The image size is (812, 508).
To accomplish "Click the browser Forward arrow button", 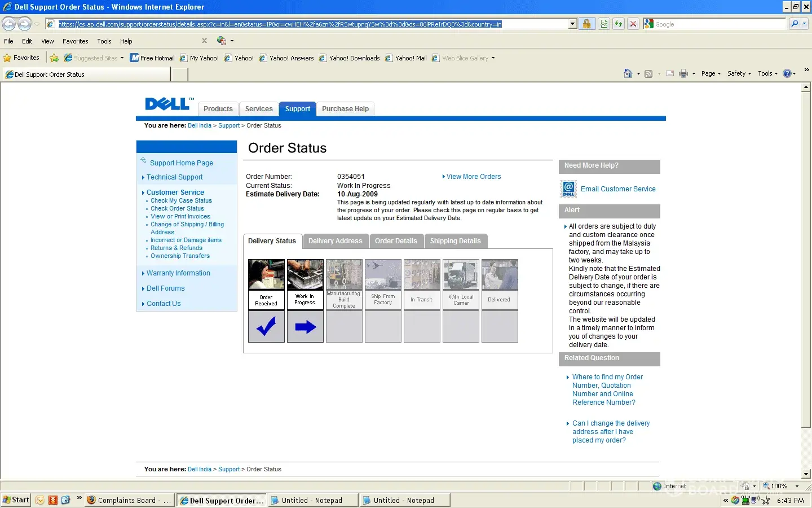I will 24,24.
